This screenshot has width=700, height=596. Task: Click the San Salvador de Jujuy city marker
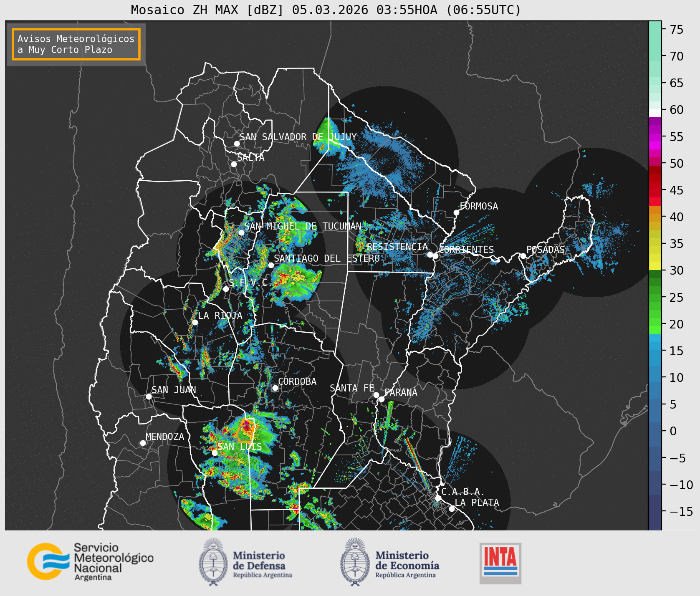point(237,144)
